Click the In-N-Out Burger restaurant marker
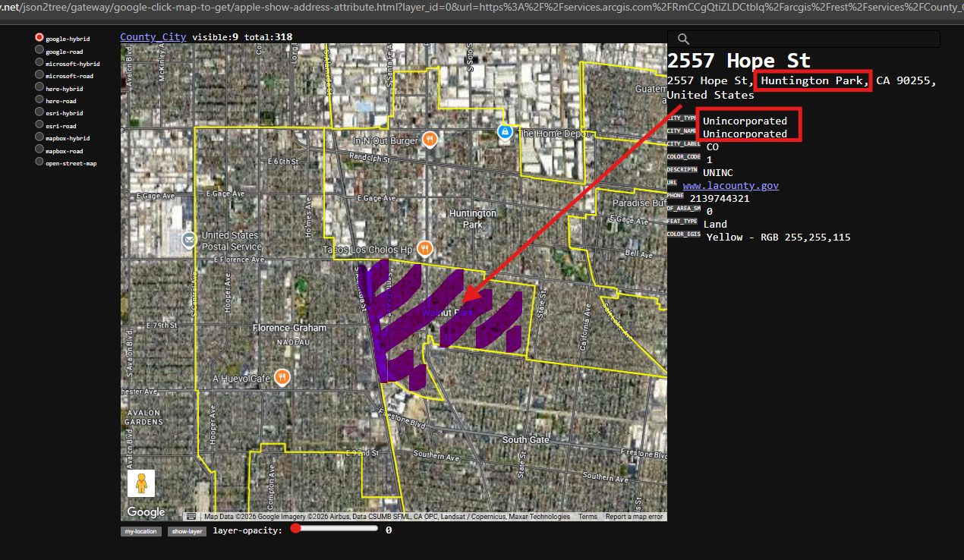 (430, 139)
